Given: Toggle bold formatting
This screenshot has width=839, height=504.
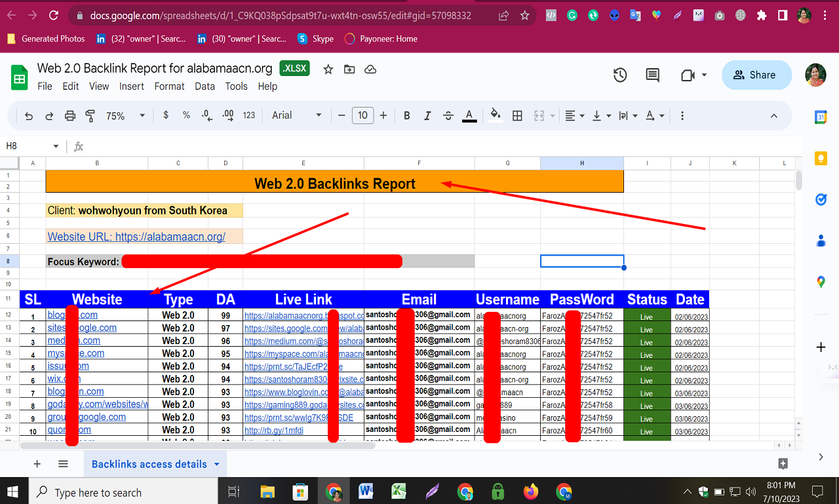Looking at the screenshot, I should (407, 115).
